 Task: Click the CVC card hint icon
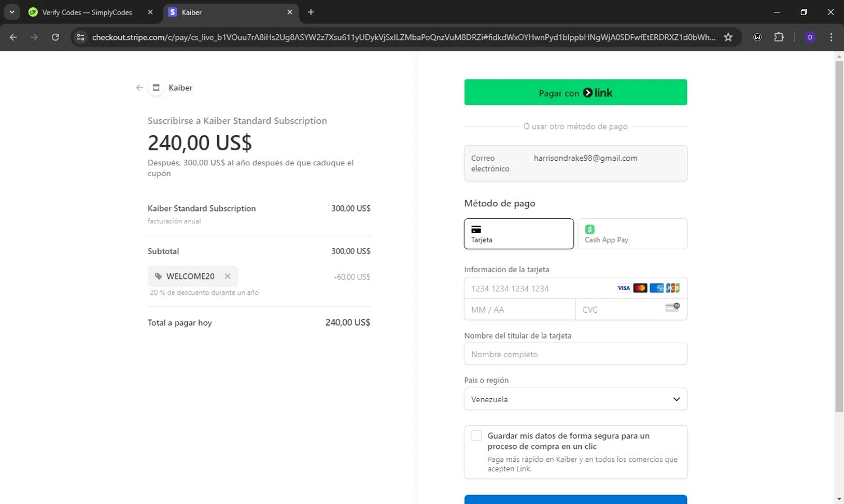pyautogui.click(x=672, y=307)
